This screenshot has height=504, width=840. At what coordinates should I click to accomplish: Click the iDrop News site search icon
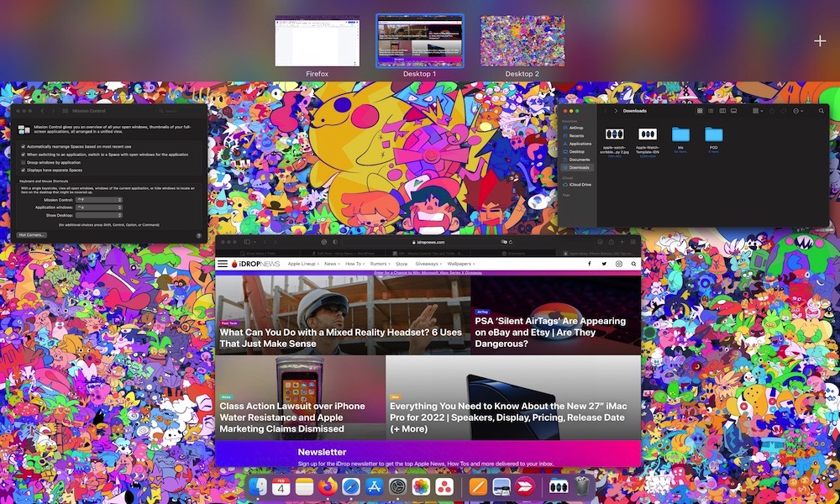click(x=633, y=264)
